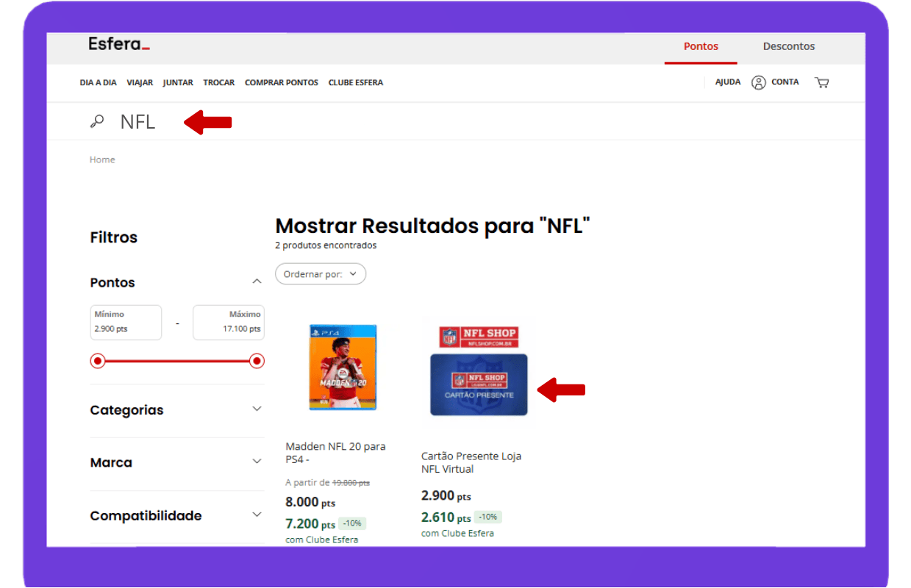Open the Viajar menu

click(140, 83)
